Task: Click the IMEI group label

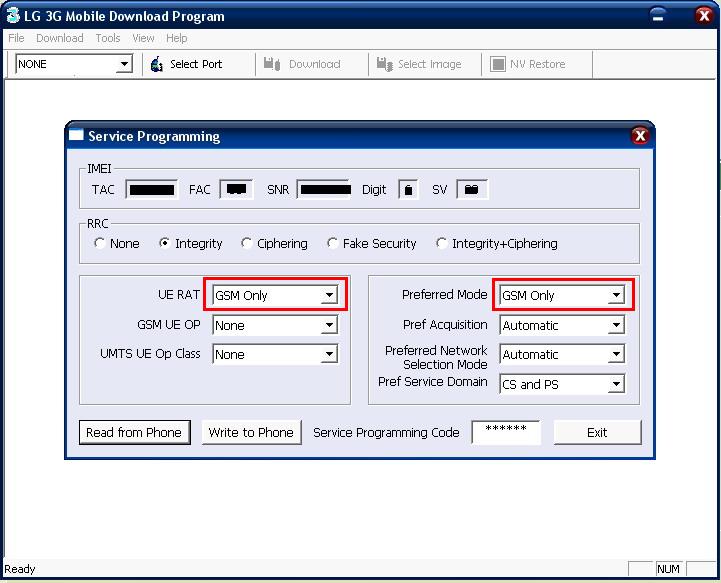Action: pyautogui.click(x=99, y=169)
